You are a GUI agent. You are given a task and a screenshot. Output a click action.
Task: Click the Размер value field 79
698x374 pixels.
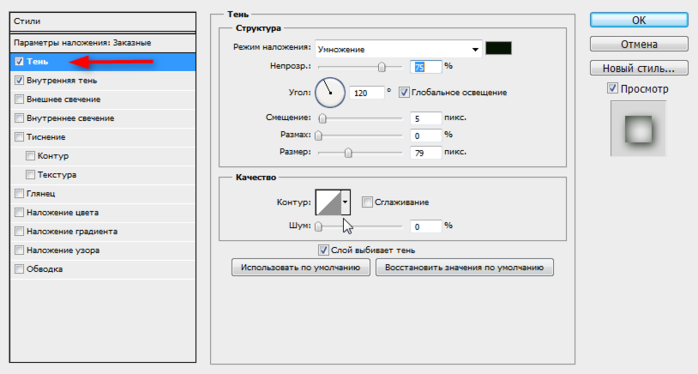[426, 153]
